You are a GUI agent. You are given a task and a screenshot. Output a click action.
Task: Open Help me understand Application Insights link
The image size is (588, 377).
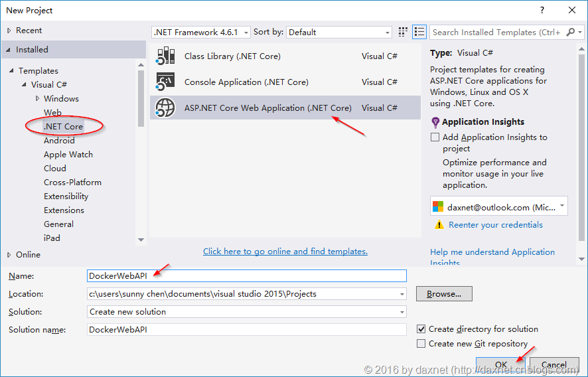492,257
